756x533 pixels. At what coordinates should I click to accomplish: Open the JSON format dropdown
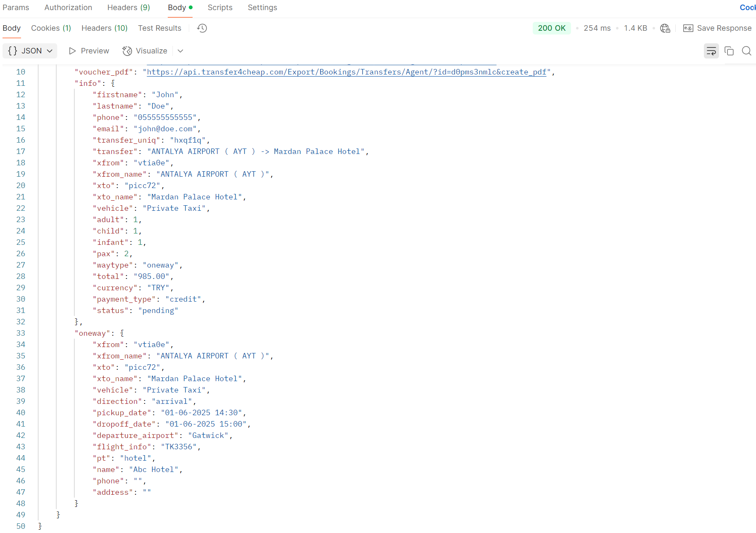pyautogui.click(x=30, y=51)
